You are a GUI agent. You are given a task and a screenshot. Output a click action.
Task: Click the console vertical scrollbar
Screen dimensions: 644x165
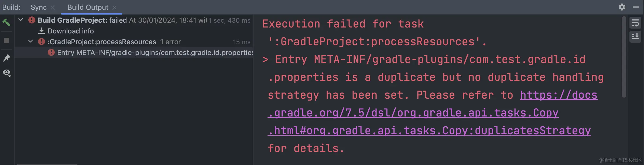pos(624,57)
